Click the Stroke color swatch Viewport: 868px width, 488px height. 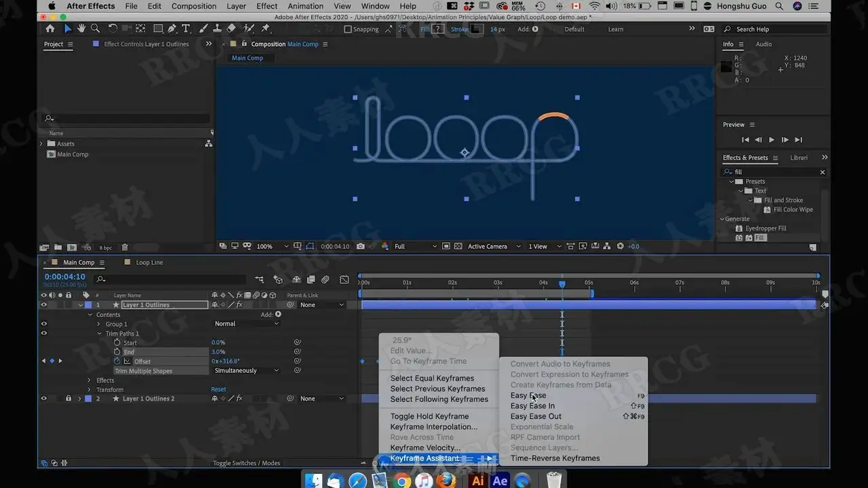tap(477, 29)
